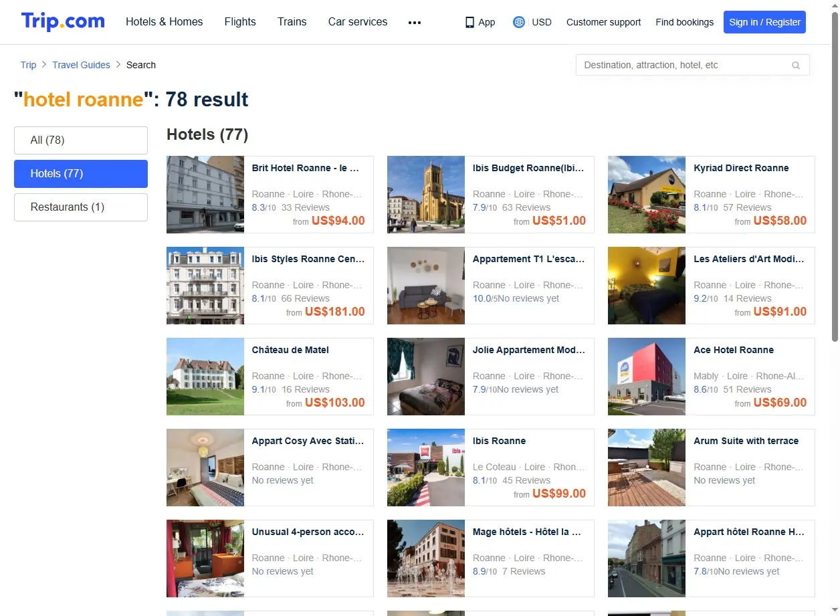Go to Travel Guides breadcrumb link
Screen dimensions: 840x616
[81, 65]
